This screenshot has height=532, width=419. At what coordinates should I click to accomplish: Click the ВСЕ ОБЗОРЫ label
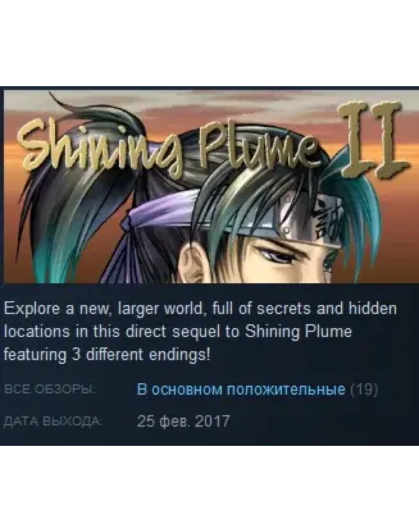pyautogui.click(x=50, y=389)
